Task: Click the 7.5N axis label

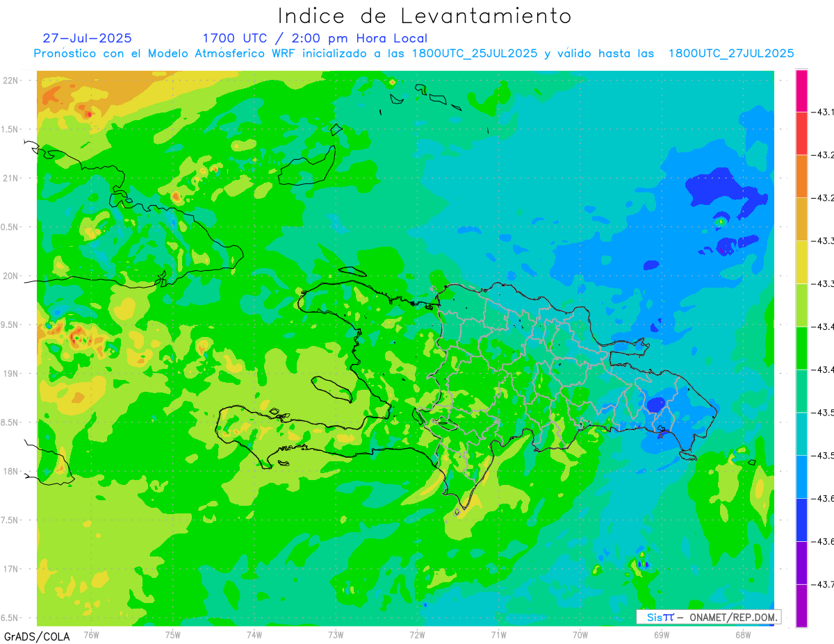Action: pos(10,520)
